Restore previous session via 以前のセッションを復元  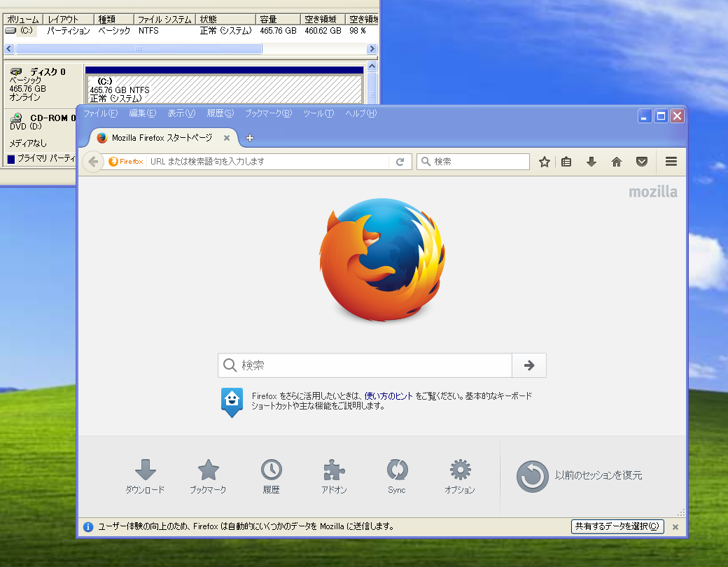point(579,476)
